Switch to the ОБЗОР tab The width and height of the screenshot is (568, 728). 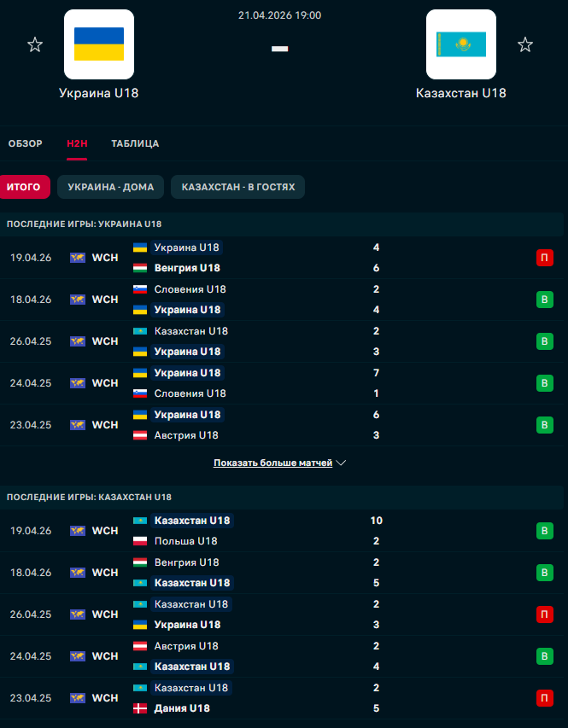(x=26, y=143)
